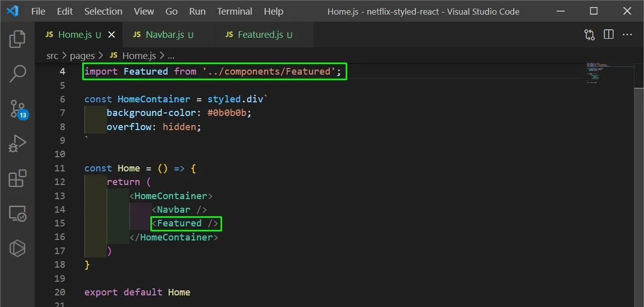Open the Search view
This screenshot has height=307, width=644.
point(18,74)
